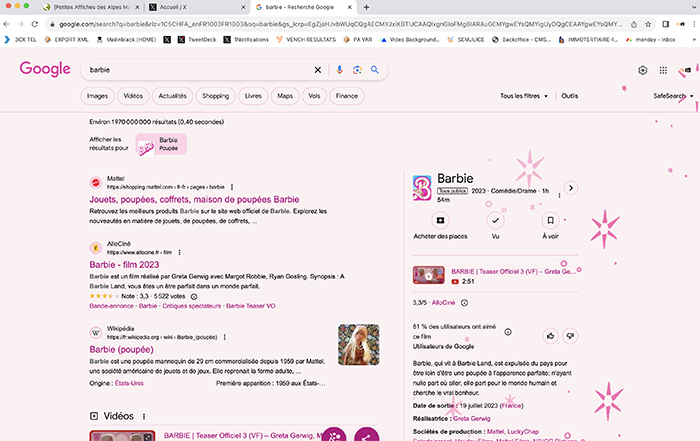700x441 pixels.
Task: Open Barbie - film 2023 result
Action: (x=124, y=265)
